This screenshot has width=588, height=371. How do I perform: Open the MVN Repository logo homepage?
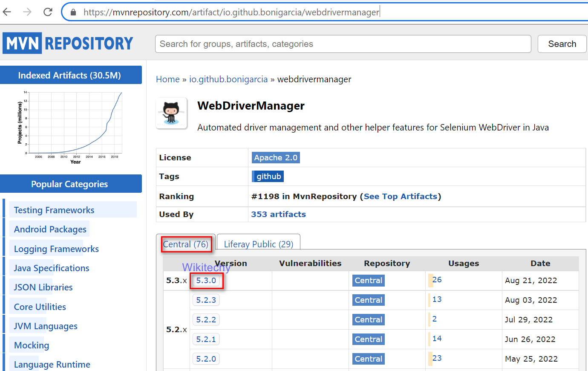68,43
